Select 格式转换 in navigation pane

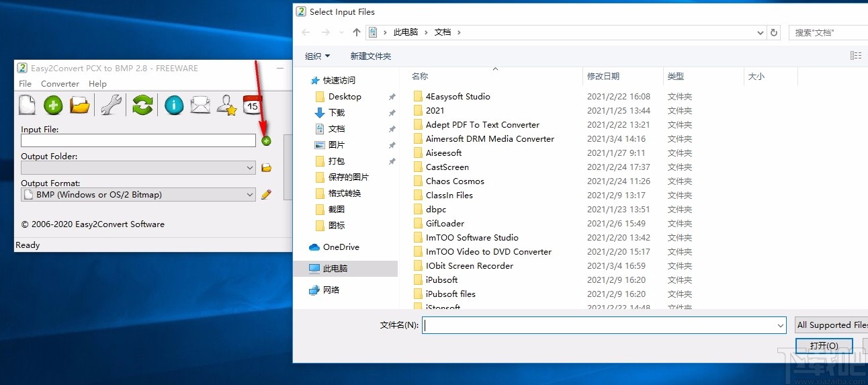[x=345, y=194]
